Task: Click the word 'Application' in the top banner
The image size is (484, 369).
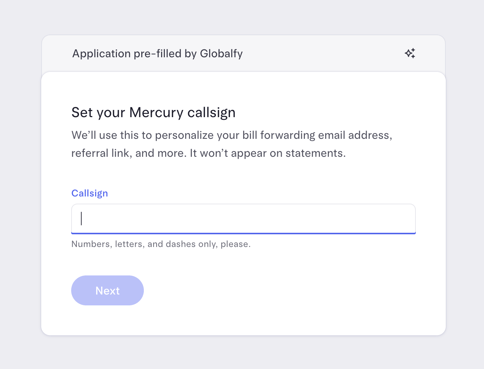Action: point(101,54)
